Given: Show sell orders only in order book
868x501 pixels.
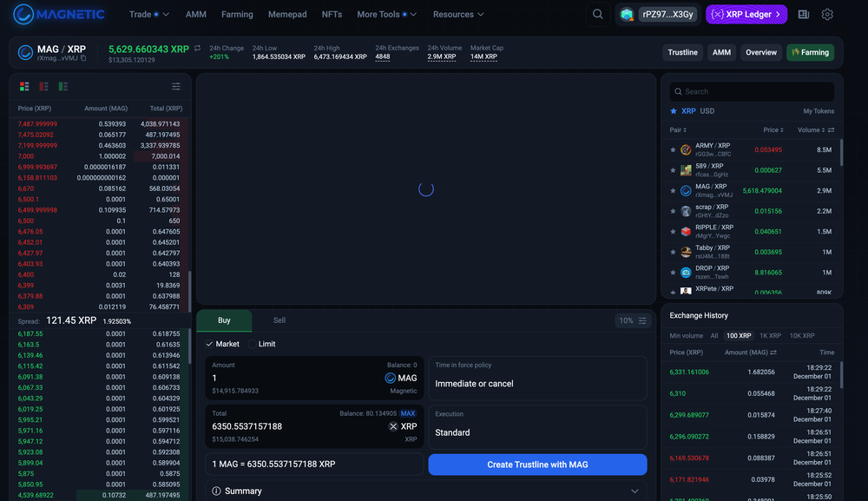Looking at the screenshot, I should click(x=43, y=86).
